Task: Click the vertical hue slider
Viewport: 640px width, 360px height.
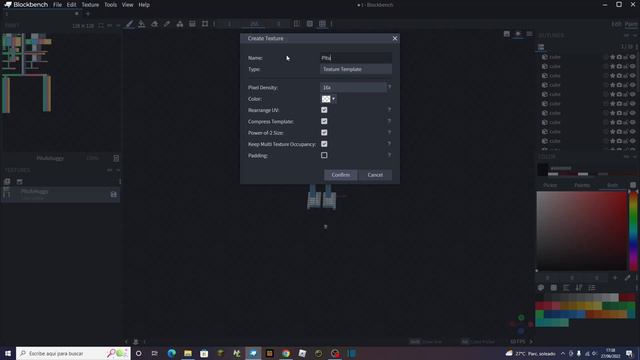Action: click(x=633, y=231)
